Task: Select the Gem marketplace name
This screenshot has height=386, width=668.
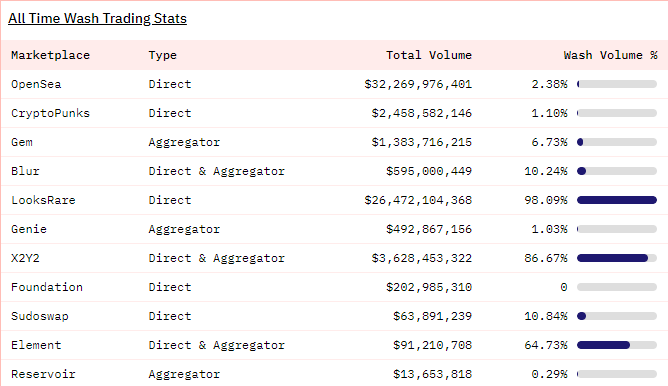Action: coord(22,142)
